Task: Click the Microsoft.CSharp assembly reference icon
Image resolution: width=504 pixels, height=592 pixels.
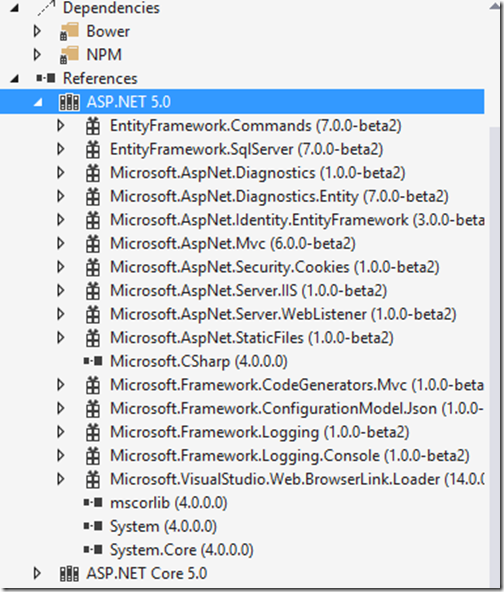Action: pos(93,361)
